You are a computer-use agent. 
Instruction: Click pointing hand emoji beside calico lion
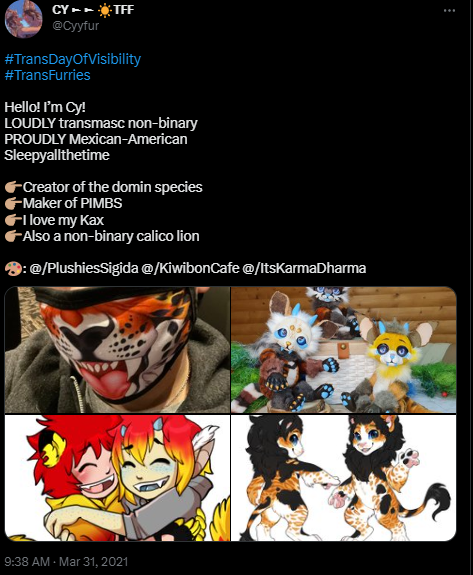coord(13,236)
